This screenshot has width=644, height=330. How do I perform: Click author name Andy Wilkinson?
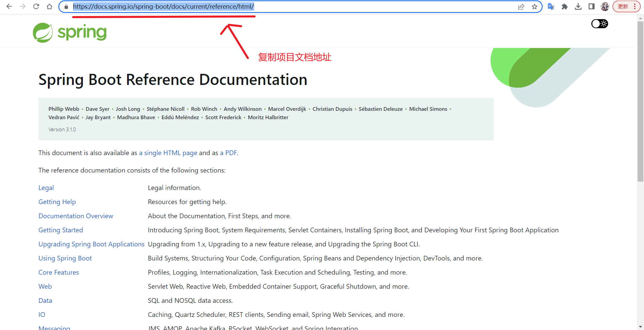(x=243, y=109)
